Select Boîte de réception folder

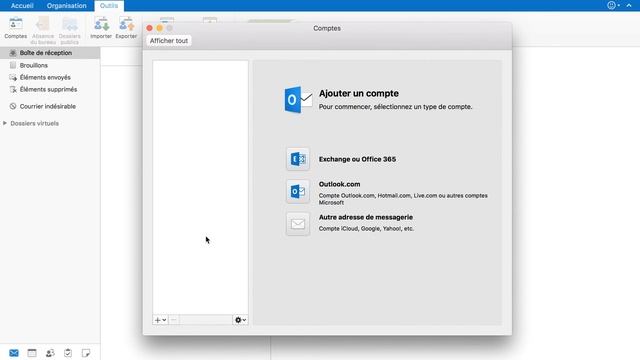coord(50,53)
